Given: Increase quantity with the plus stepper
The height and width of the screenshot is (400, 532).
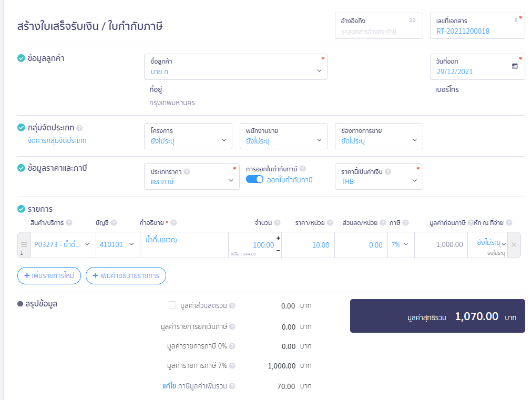Looking at the screenshot, I should (278, 238).
